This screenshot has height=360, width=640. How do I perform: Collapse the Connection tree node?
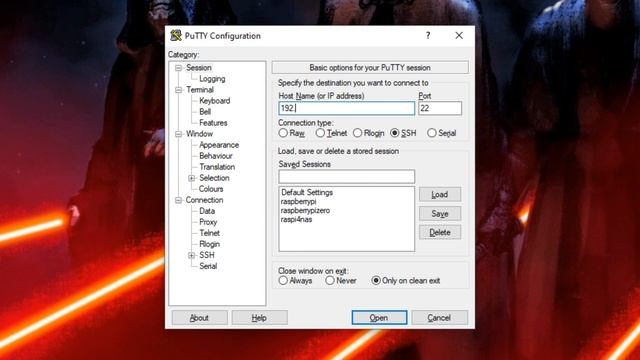(178, 200)
